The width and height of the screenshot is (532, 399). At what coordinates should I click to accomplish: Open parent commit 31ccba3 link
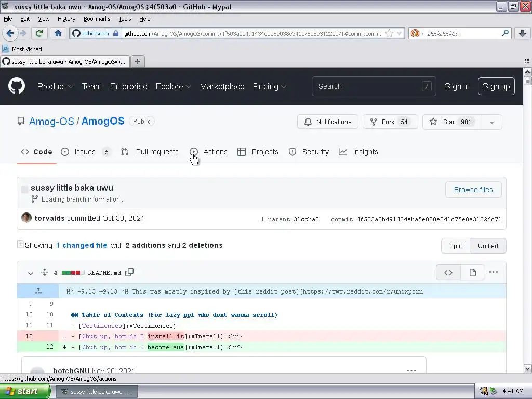click(306, 219)
